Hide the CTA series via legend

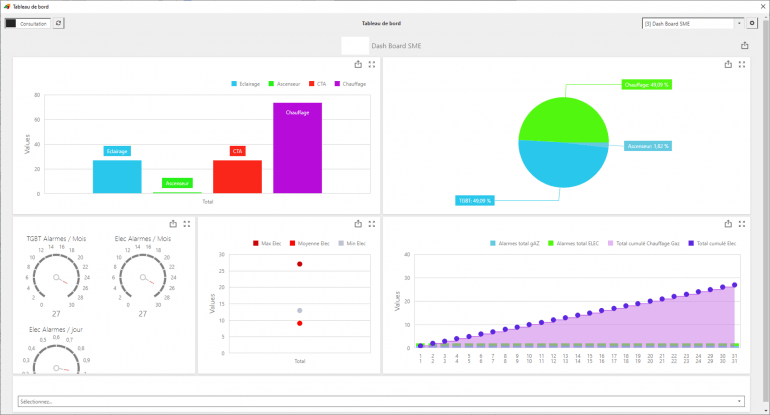(317, 84)
